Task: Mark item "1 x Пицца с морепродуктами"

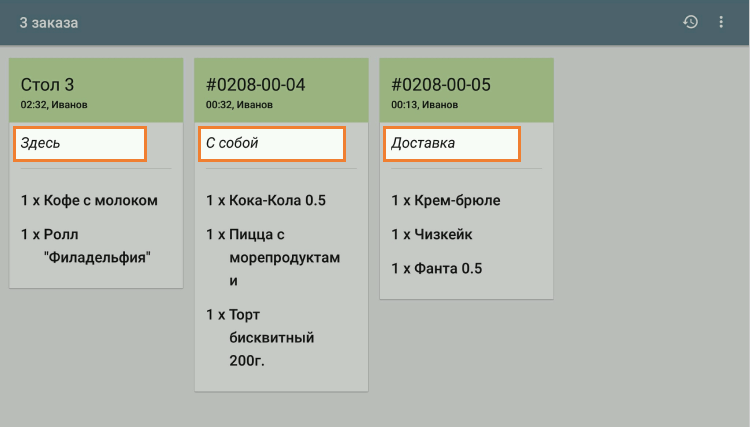Action: 273,257
